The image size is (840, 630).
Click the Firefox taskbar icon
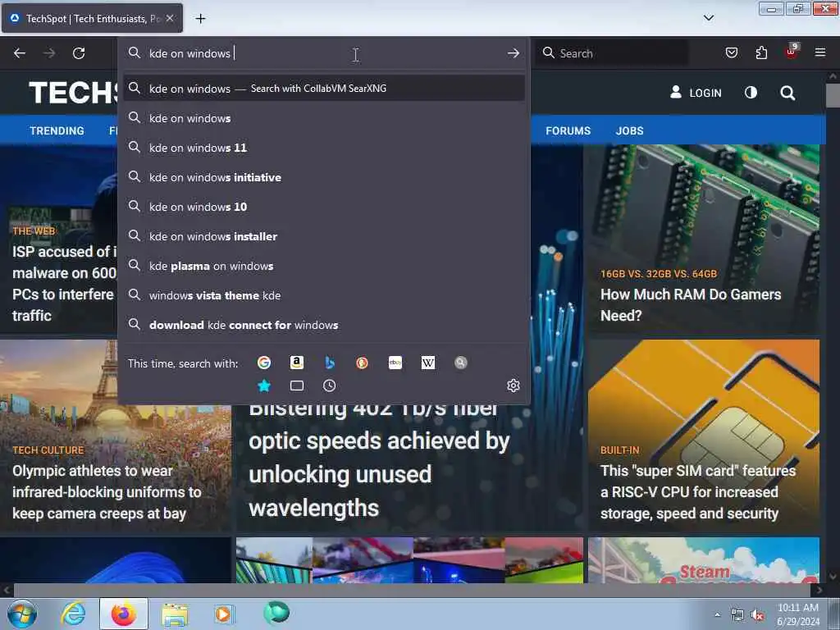[124, 614]
